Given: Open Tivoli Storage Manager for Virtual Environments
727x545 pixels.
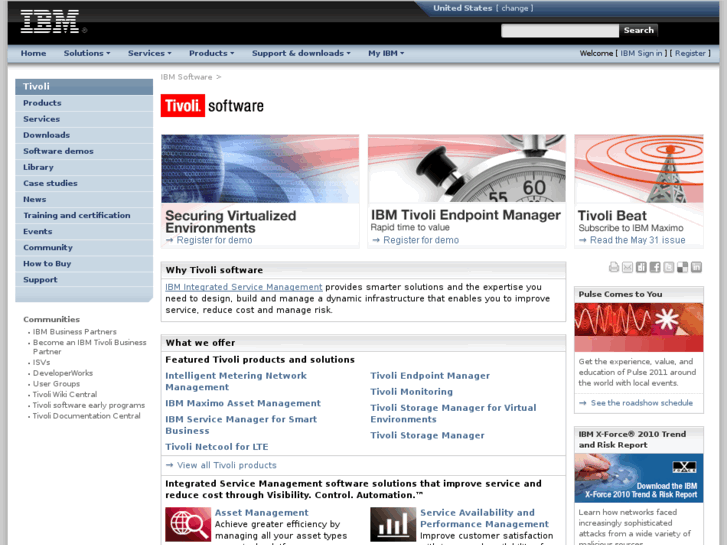Looking at the screenshot, I should click(x=453, y=413).
